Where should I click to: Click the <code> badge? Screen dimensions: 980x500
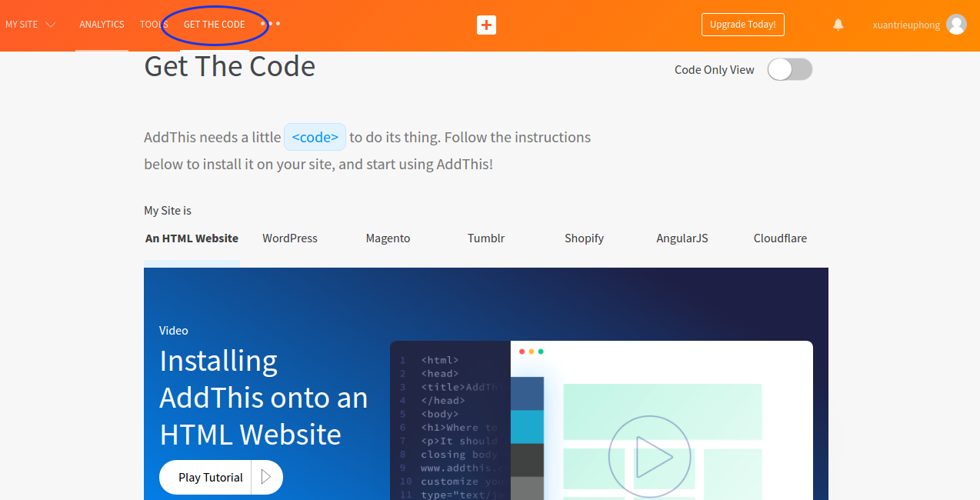pos(315,137)
